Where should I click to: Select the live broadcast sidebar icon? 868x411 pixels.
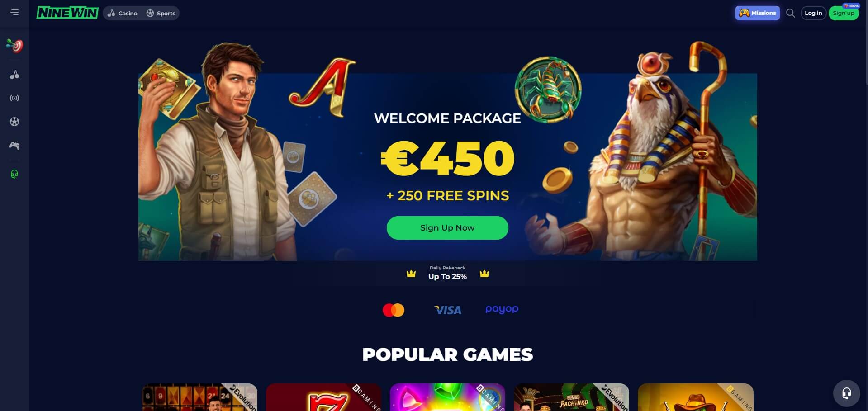[14, 98]
